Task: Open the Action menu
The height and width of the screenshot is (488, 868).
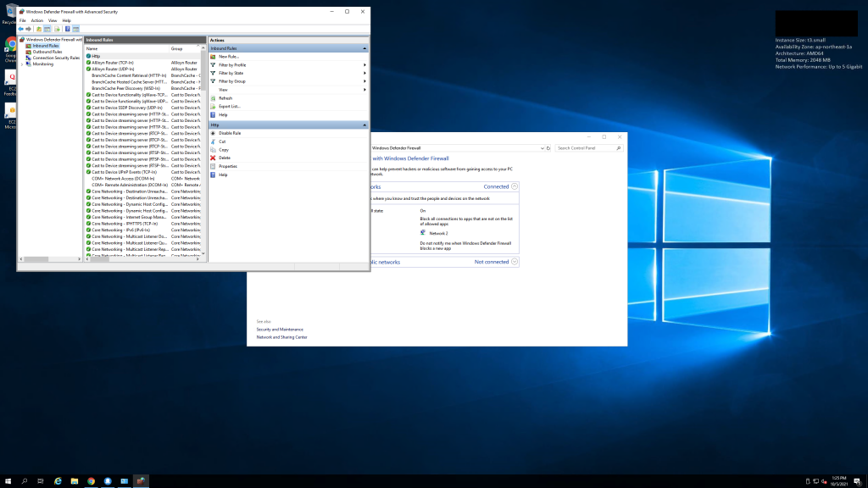Action: tap(37, 20)
